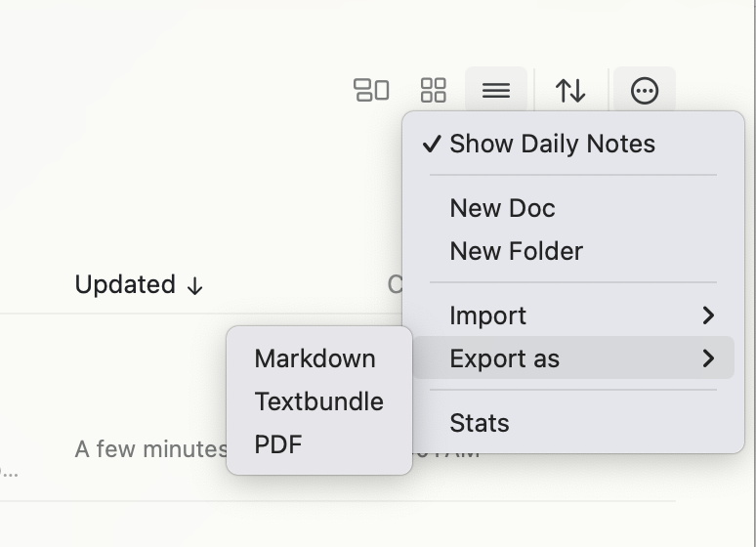
Task: Pick PDF as the export format
Action: 278,444
